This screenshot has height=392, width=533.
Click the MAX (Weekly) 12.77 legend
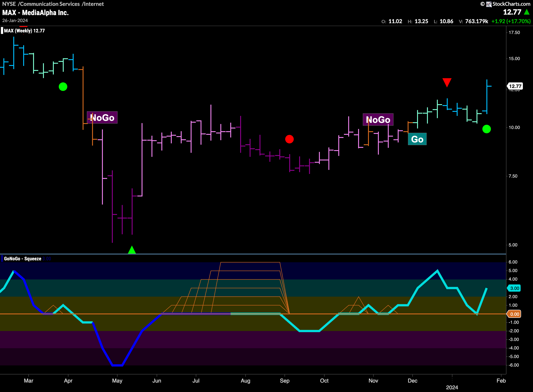click(25, 31)
